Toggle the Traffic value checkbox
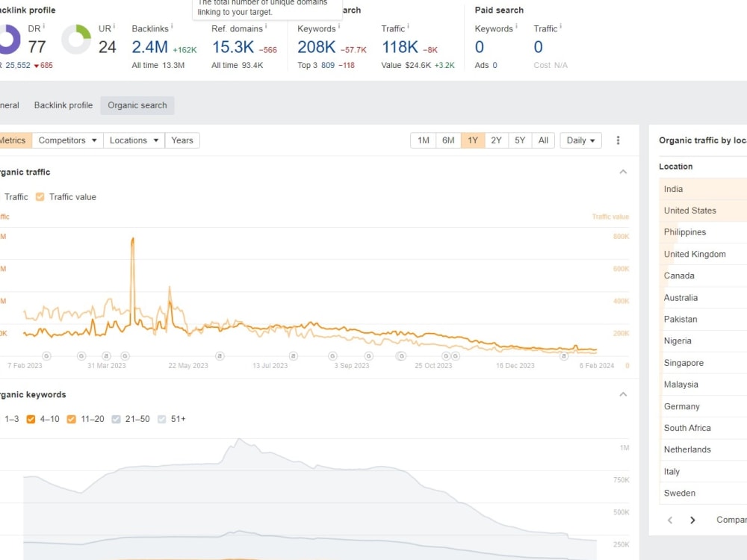The height and width of the screenshot is (560, 747). click(x=40, y=196)
